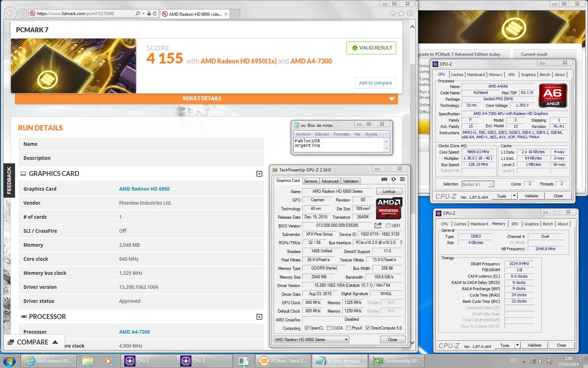Click the network signal tray icon
This screenshot has width=588, height=368.
pos(533,361)
